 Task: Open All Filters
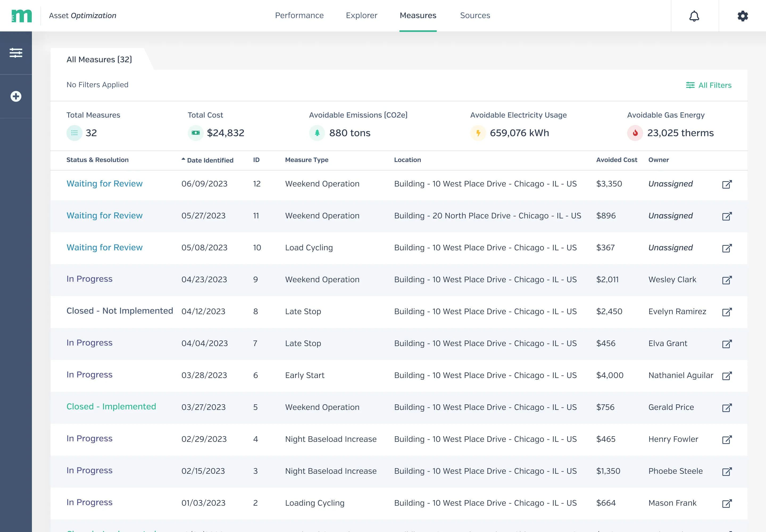coord(709,85)
